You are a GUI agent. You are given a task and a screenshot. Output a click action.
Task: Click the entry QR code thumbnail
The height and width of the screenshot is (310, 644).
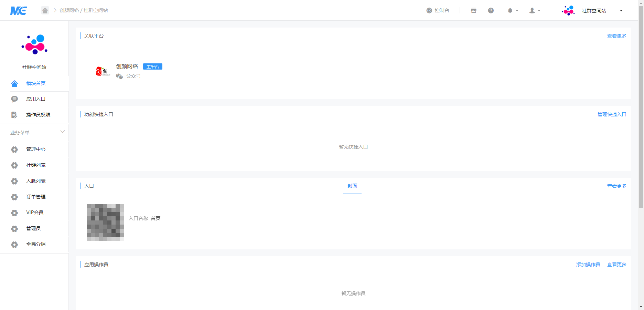tap(105, 223)
